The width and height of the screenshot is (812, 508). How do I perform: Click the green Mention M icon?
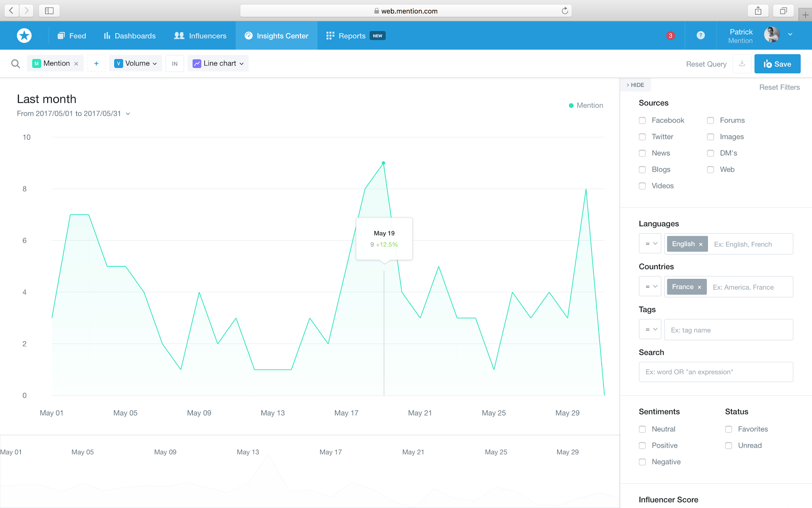point(37,63)
